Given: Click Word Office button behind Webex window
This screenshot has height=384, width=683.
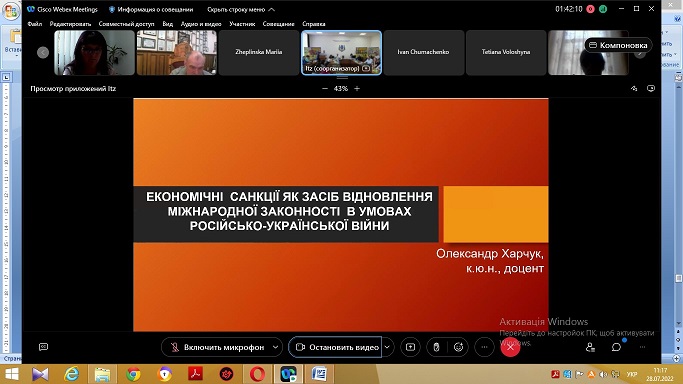Looking at the screenshot, I should (x=11, y=11).
